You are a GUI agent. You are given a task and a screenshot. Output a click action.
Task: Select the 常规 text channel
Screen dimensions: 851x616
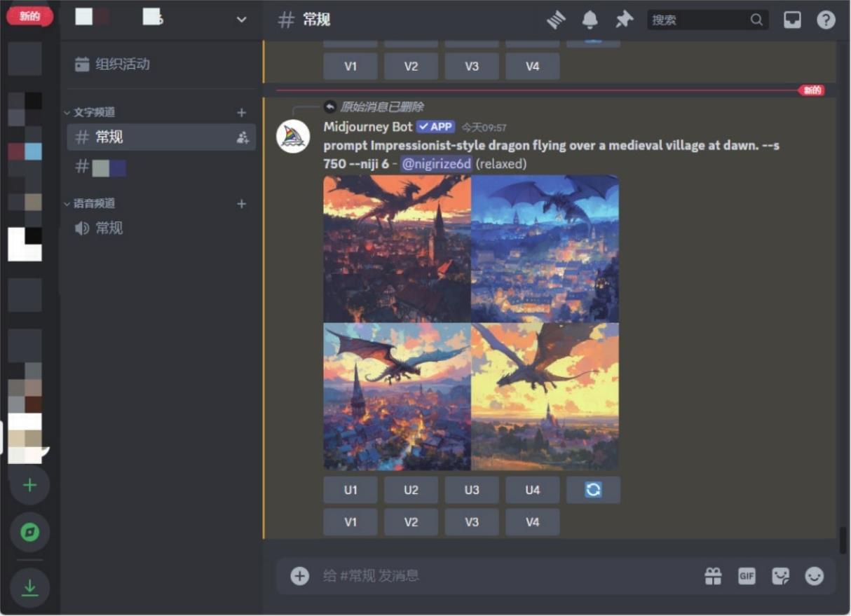click(109, 137)
